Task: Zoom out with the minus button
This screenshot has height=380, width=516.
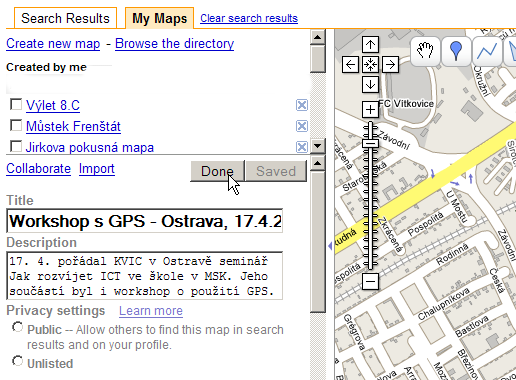Action: click(x=370, y=281)
